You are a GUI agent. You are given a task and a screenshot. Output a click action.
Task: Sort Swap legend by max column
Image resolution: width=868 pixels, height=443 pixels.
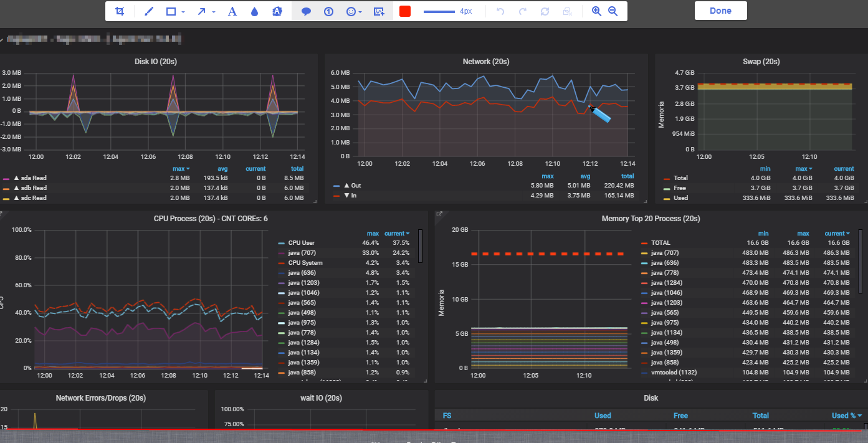pyautogui.click(x=803, y=169)
